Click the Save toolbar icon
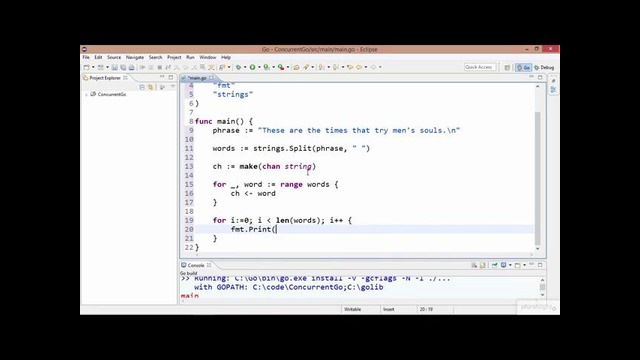Image resolution: width=640 pixels, height=360 pixels. tap(115, 67)
